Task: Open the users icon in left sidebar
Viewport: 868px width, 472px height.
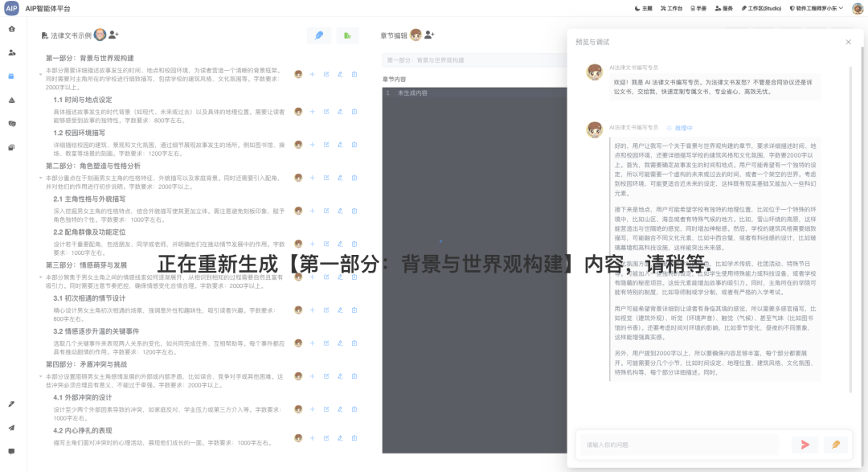Action: [x=11, y=52]
